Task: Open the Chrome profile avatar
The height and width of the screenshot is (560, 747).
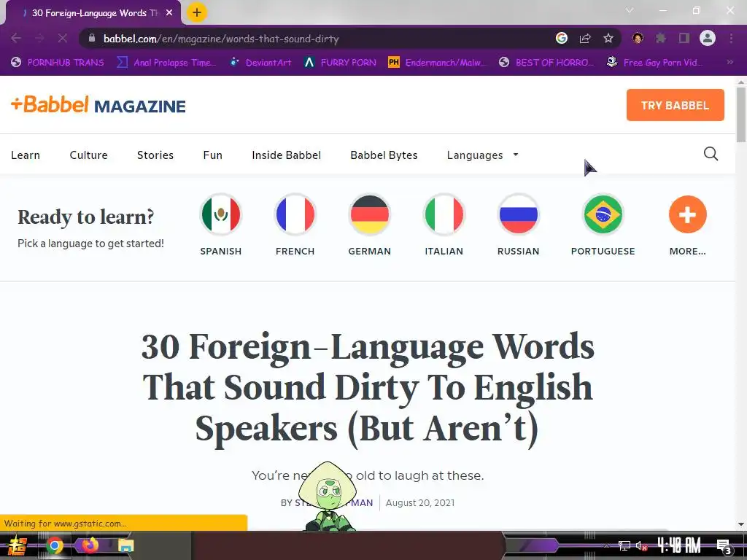Action: click(708, 38)
